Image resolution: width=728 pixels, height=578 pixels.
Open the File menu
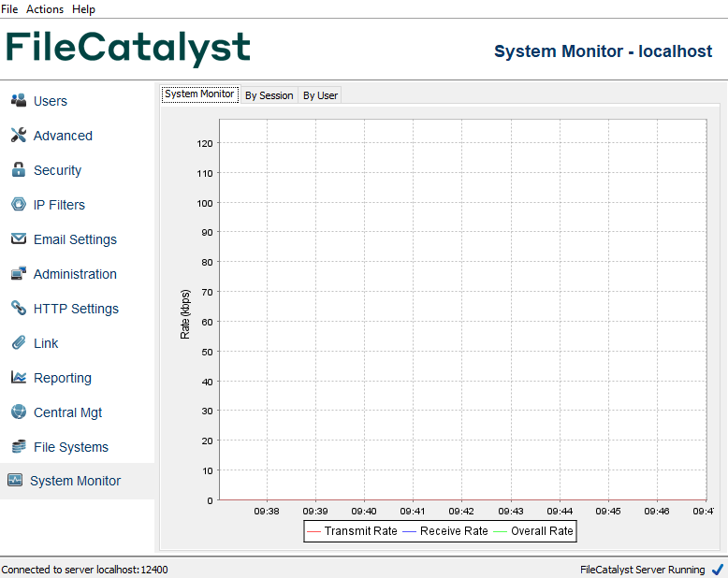tap(9, 8)
